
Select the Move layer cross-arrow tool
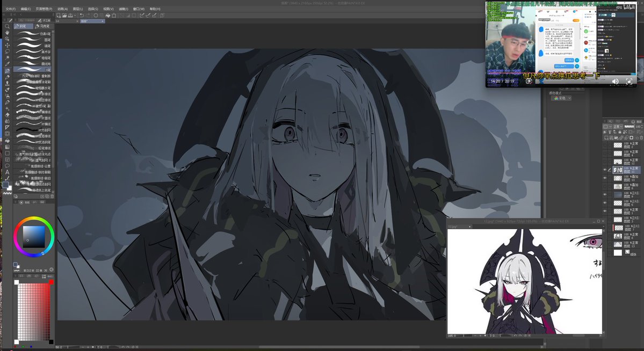(7, 45)
